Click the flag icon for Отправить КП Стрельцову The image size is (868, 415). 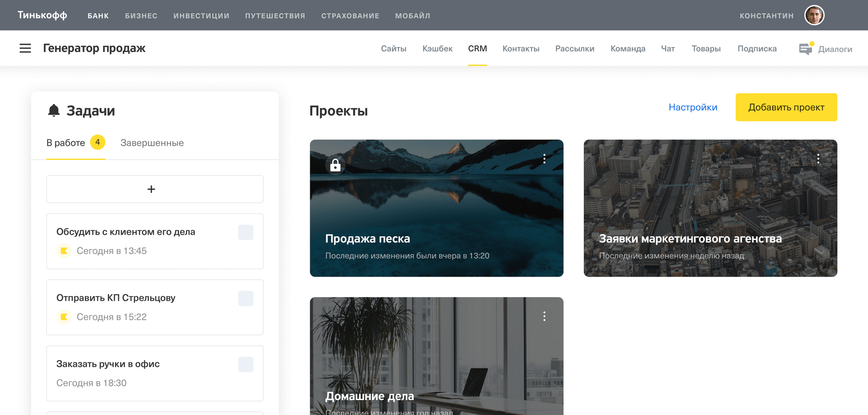64,317
